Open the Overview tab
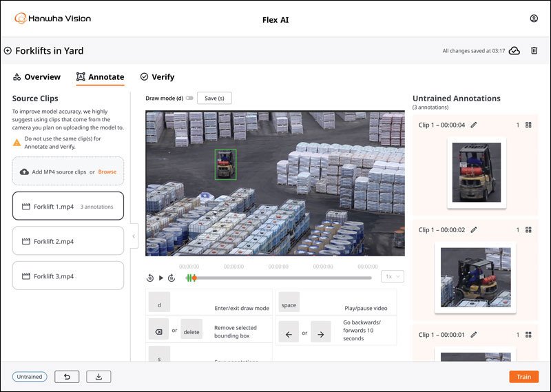This screenshot has height=392, width=551. point(37,76)
